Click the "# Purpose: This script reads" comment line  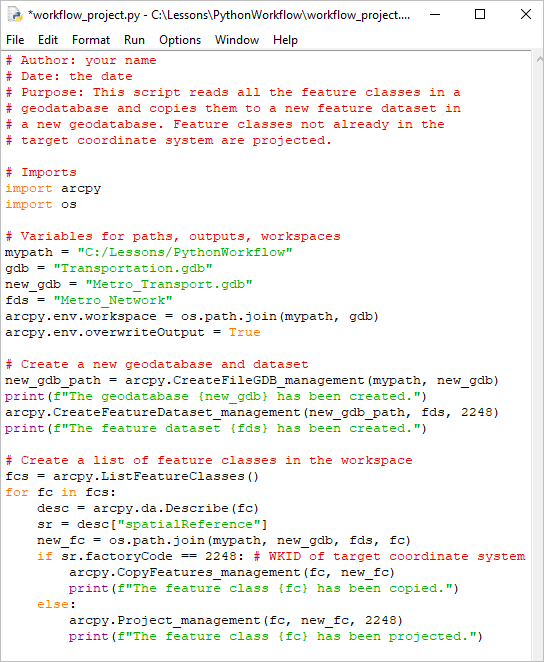coord(233,92)
